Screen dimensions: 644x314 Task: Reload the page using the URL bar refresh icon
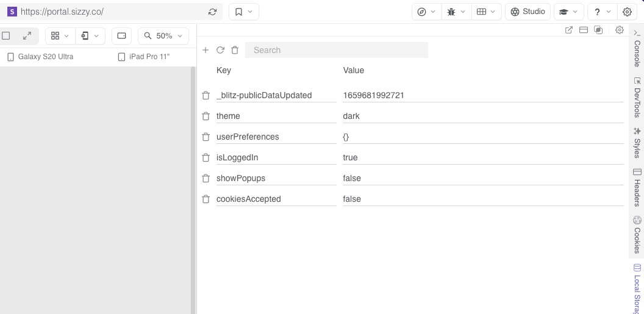click(x=212, y=12)
